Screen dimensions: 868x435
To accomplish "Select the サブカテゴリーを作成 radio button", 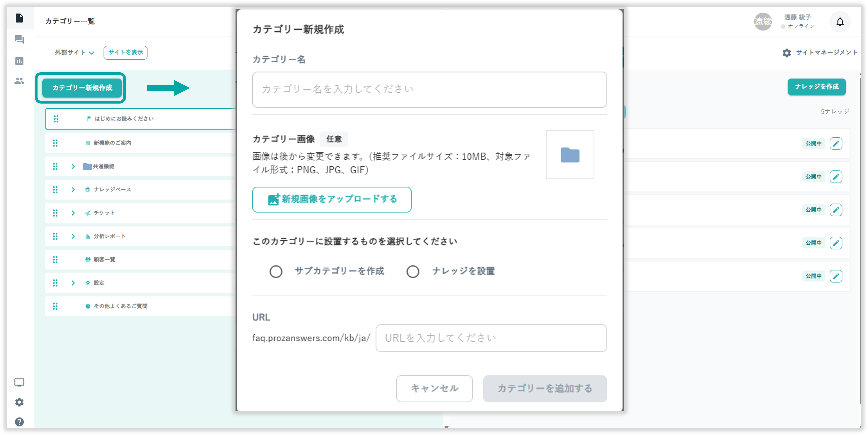I will tap(276, 271).
